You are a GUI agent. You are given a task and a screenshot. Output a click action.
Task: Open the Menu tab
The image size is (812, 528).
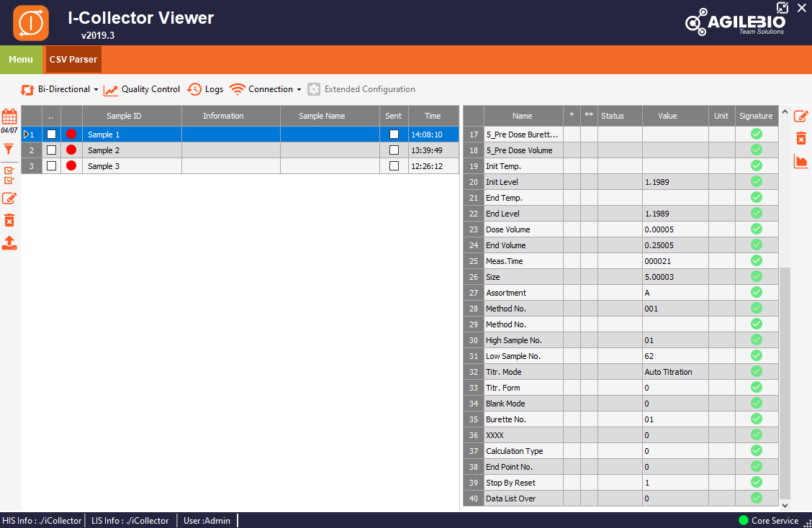[x=21, y=60]
